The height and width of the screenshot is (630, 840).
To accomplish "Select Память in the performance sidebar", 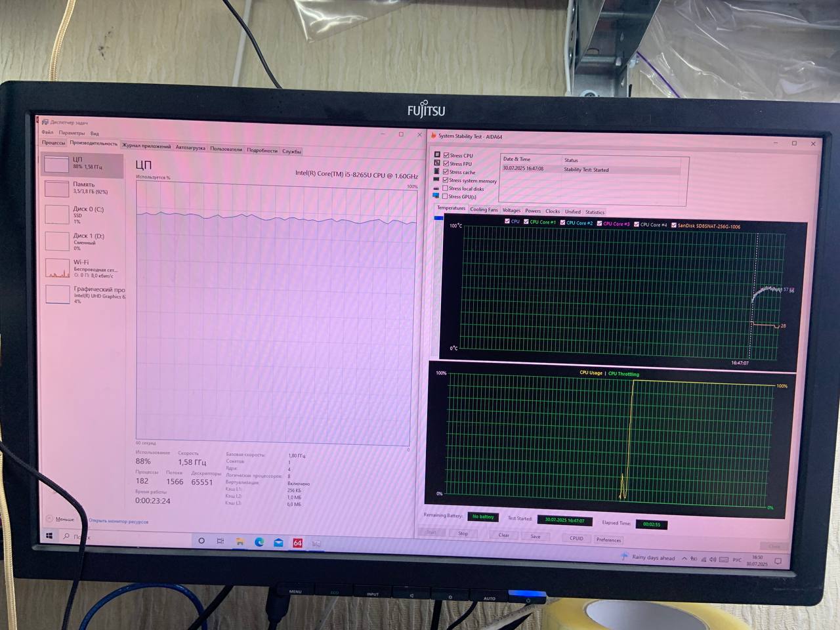I will coord(83,188).
